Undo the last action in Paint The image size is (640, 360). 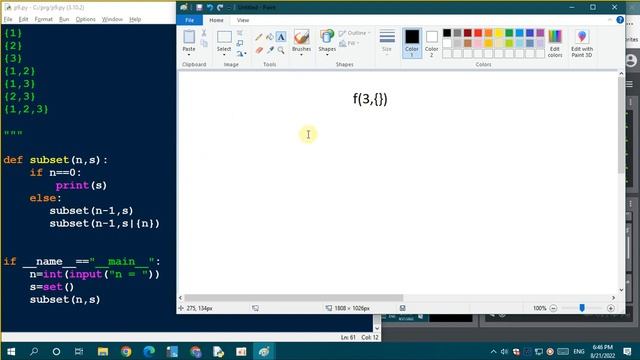[x=210, y=7]
